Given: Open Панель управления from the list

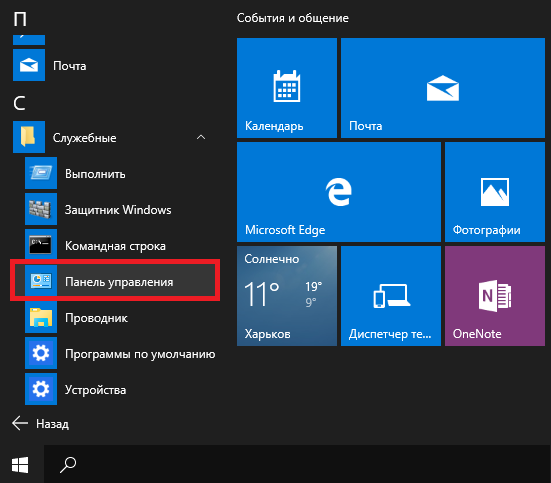Looking at the screenshot, I should click(115, 281).
